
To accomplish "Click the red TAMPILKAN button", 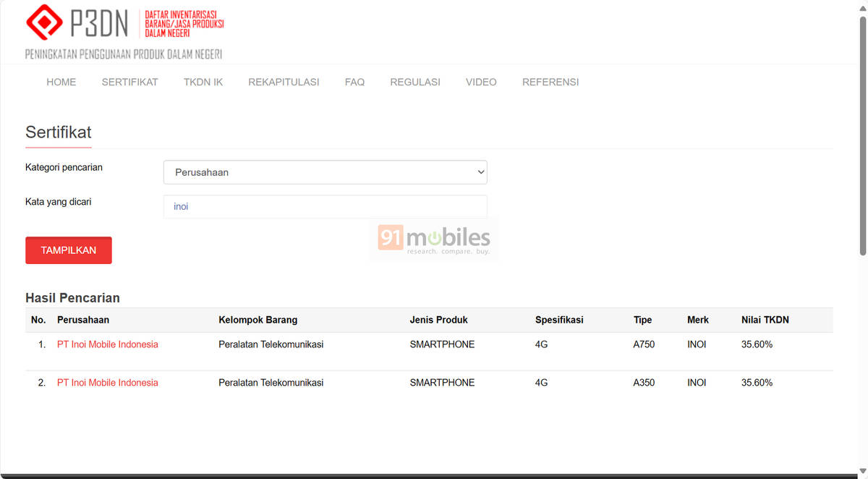I will tap(69, 250).
